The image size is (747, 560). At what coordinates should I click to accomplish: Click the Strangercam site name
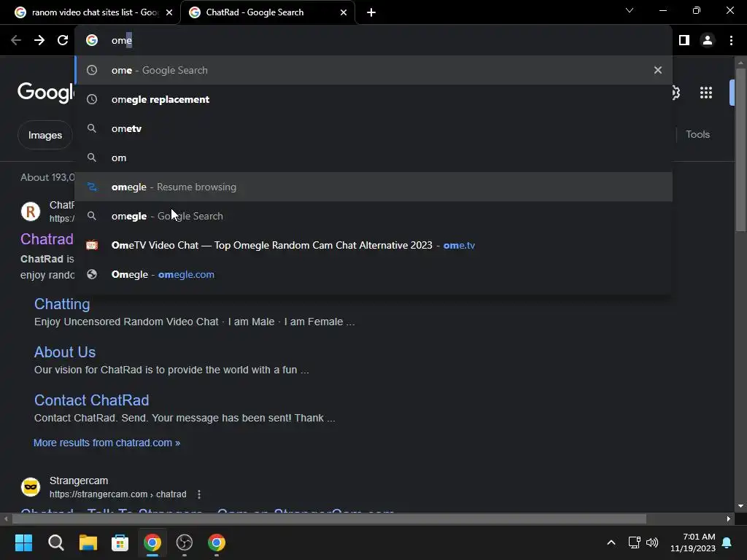[x=79, y=481]
